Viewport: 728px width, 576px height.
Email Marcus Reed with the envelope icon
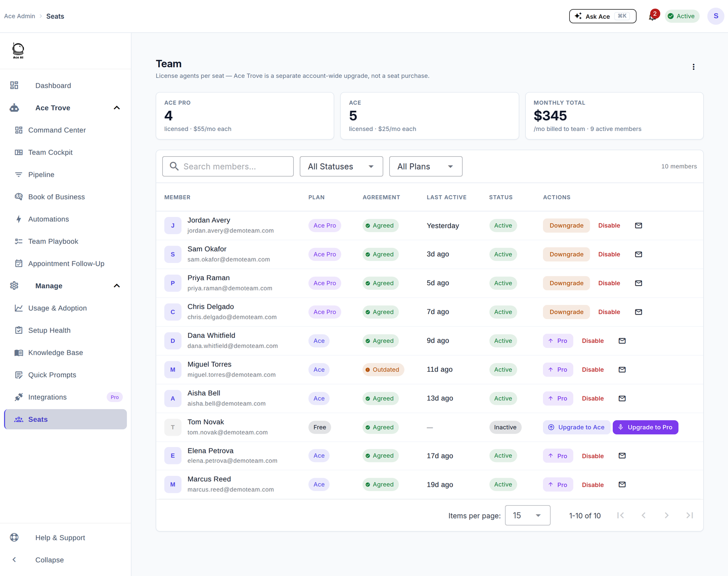622,484
